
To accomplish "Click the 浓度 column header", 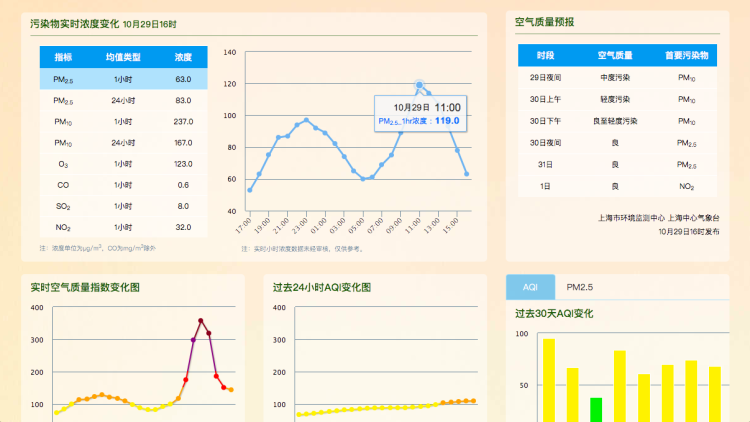I will click(x=183, y=57).
